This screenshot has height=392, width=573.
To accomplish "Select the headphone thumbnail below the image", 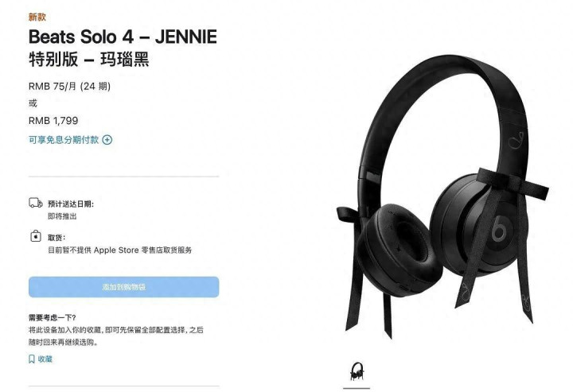I will (x=357, y=371).
